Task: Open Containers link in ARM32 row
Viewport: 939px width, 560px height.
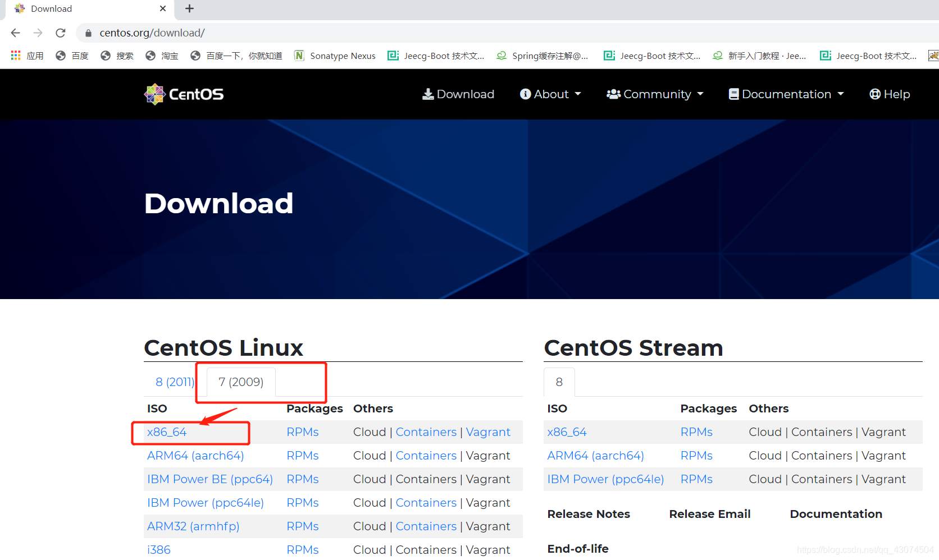Action: pos(426,526)
